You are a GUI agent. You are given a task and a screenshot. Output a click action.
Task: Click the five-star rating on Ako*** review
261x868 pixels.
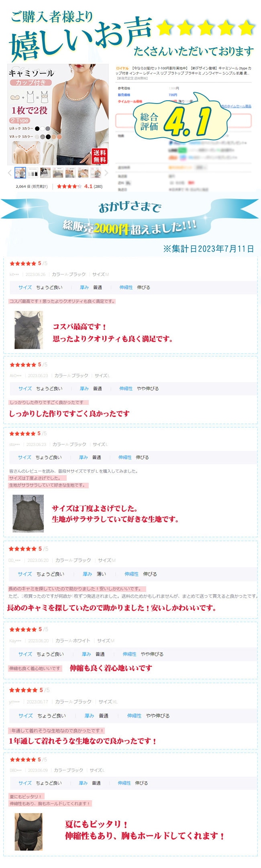(23, 365)
